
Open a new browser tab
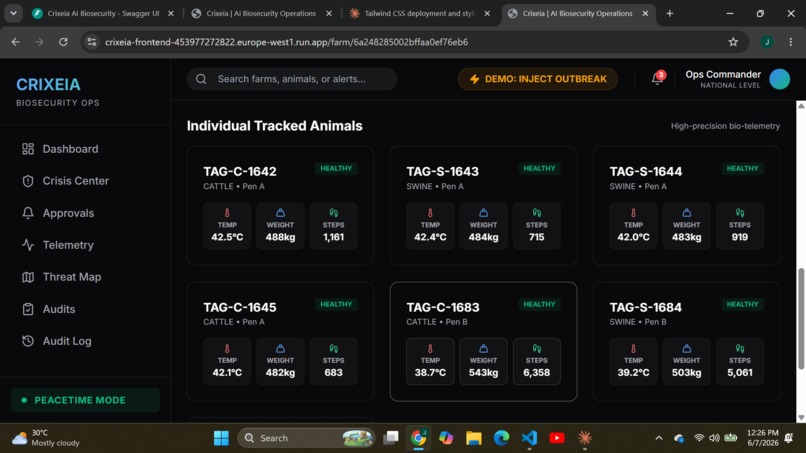coord(669,13)
